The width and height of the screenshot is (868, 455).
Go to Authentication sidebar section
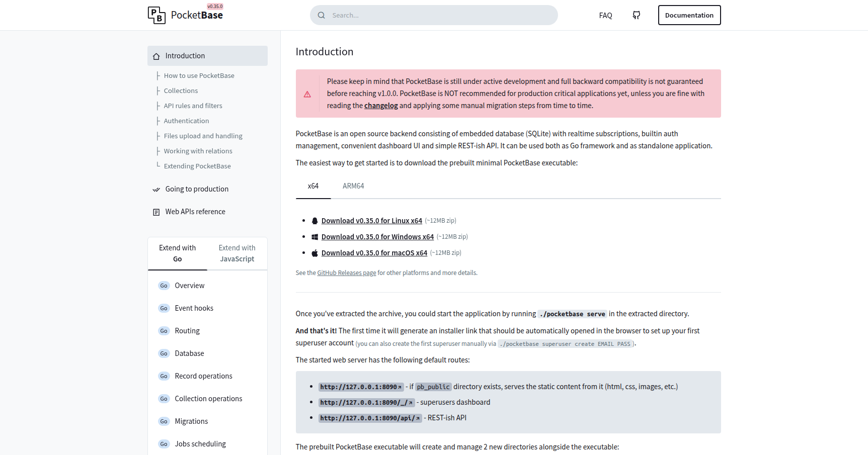(186, 121)
